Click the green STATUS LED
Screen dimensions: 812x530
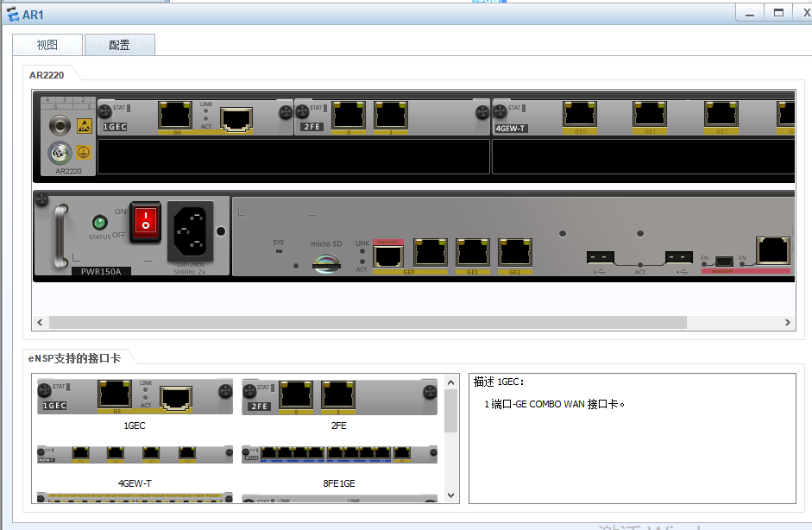point(99,222)
